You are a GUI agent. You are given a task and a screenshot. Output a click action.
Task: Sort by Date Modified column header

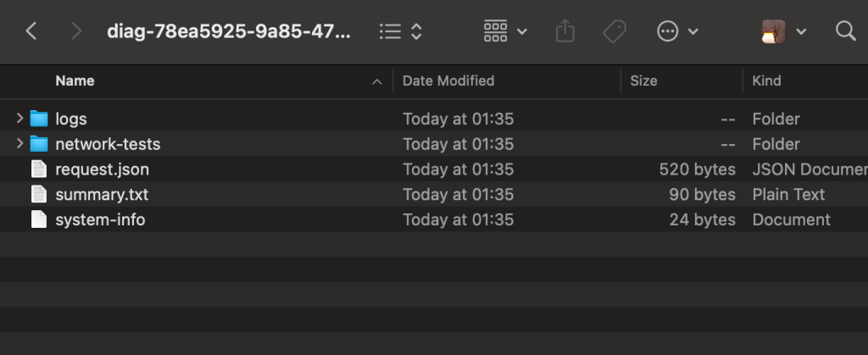[x=448, y=80]
